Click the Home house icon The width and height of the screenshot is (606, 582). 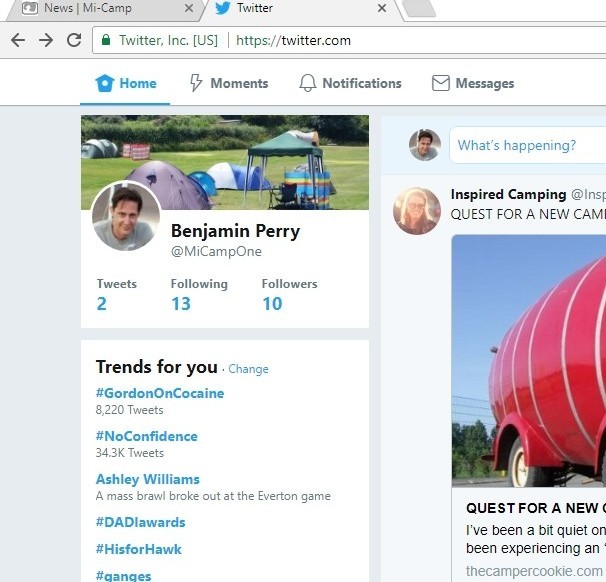tap(104, 83)
